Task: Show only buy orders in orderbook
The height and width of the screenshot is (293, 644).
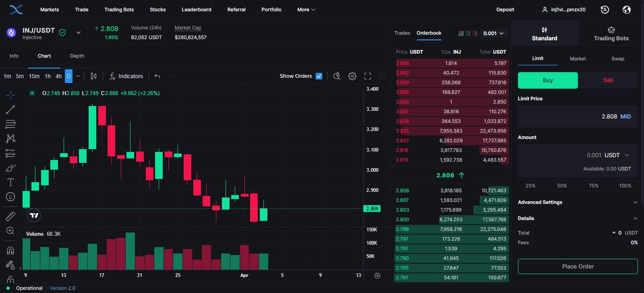Action: (x=468, y=33)
